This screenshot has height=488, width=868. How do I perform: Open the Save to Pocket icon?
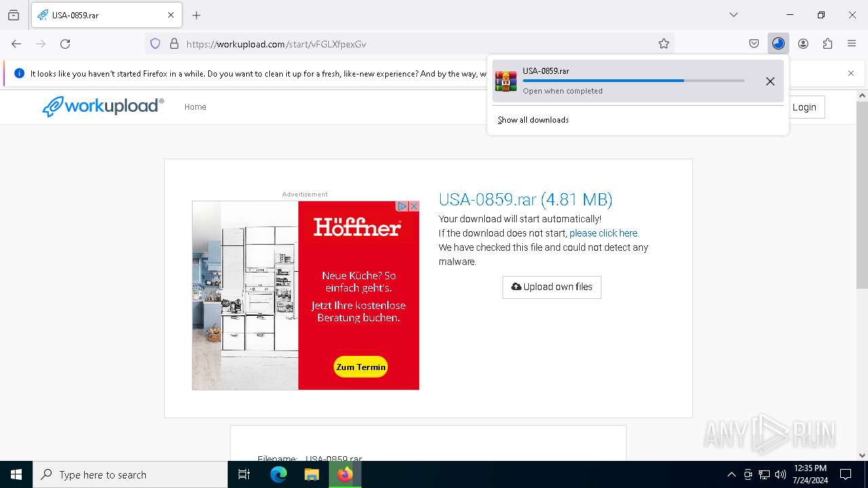(754, 43)
